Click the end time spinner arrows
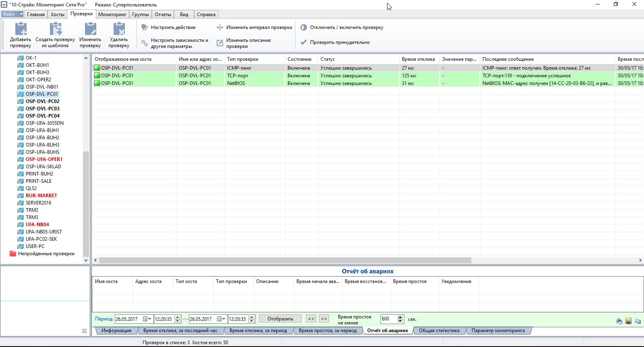Screen dimensions: 644x347 tap(252, 319)
